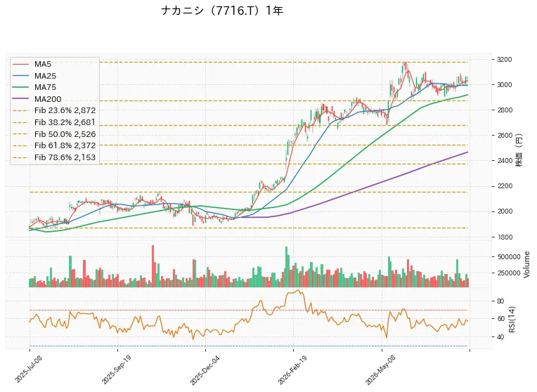Select Fib 78.6% 2,153 legend entry
The width and height of the screenshot is (537, 392).
(54, 157)
